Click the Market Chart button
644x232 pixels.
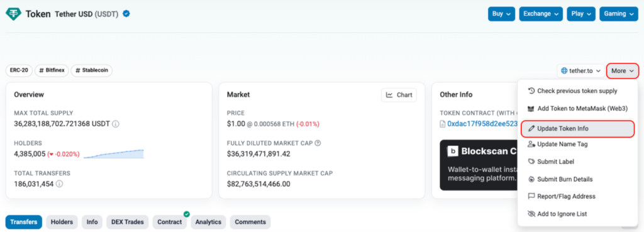pos(399,95)
